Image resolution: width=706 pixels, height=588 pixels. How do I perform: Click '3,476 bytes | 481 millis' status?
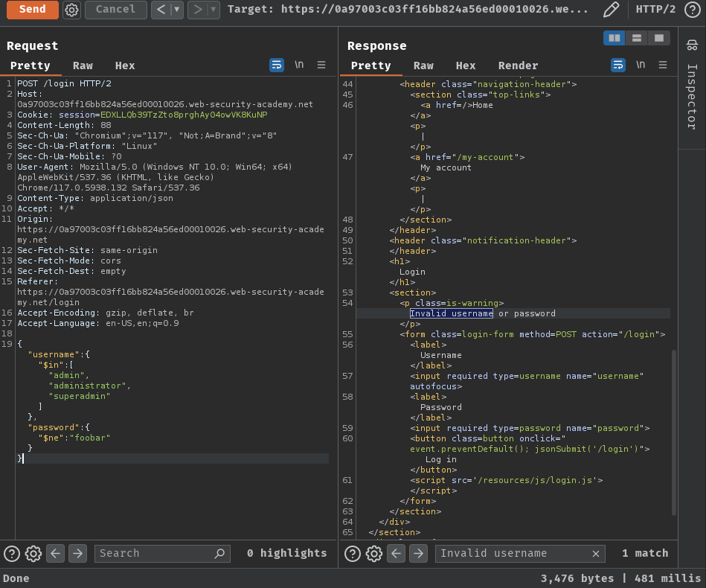[x=620, y=578]
